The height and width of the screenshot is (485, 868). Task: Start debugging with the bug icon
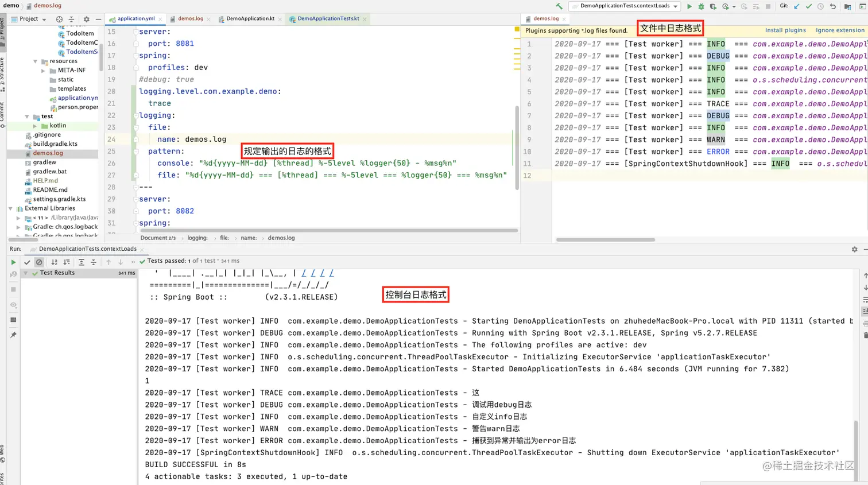[x=701, y=6]
